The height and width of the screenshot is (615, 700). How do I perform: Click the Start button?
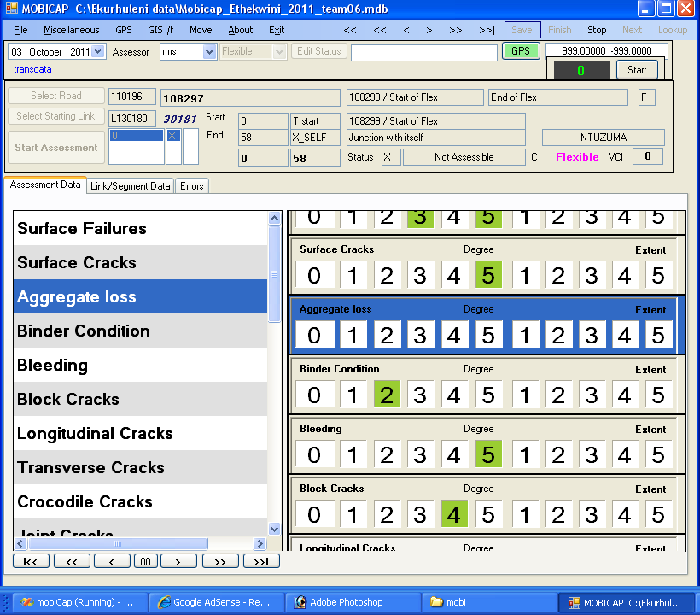(637, 70)
